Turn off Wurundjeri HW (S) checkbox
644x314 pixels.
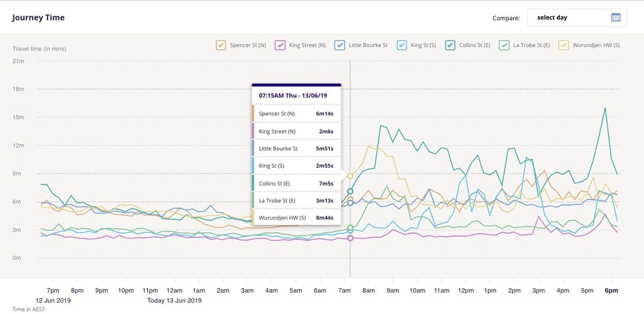coord(563,45)
